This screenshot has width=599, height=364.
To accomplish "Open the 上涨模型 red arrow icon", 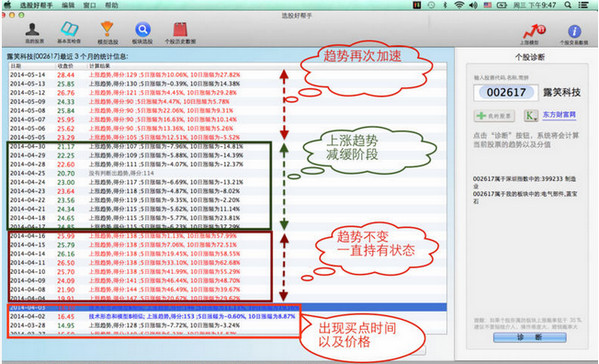I will click(x=534, y=34).
